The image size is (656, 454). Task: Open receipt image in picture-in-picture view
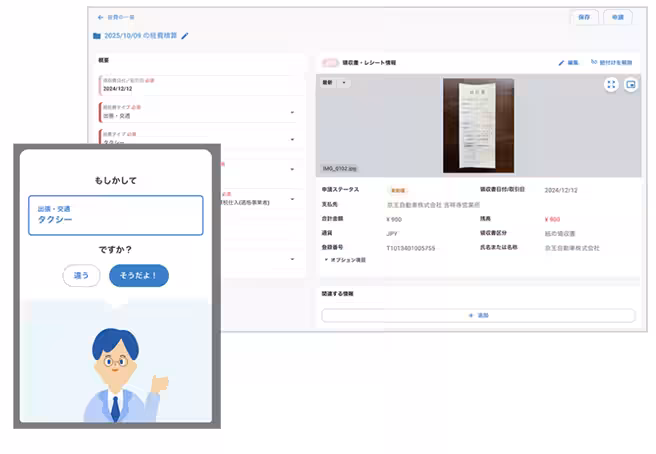(x=630, y=85)
